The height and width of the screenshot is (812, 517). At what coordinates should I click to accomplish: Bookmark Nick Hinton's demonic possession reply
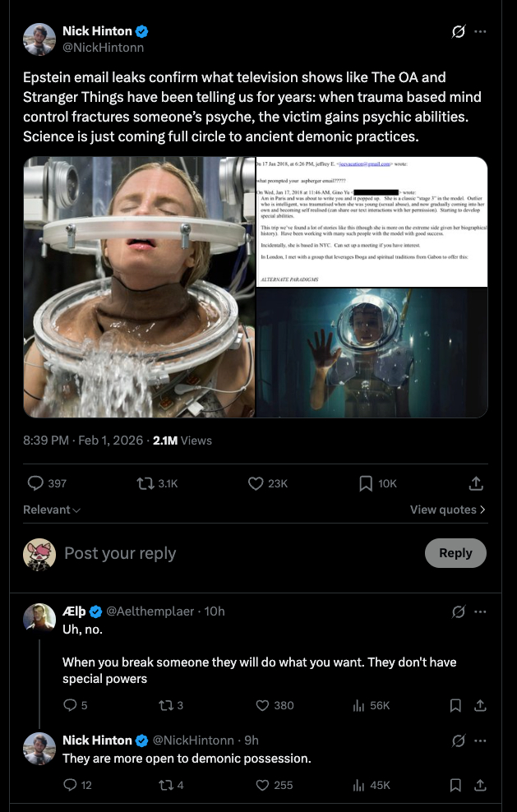(x=455, y=785)
